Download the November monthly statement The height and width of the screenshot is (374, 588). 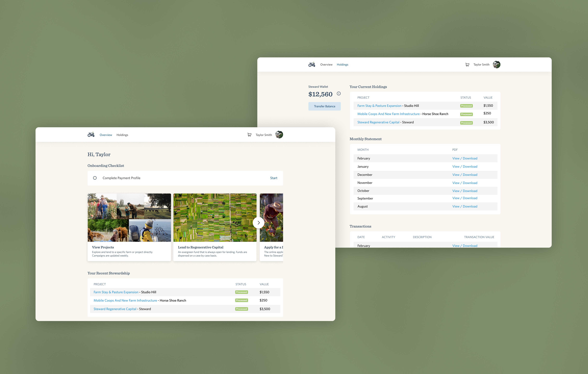tap(464, 183)
